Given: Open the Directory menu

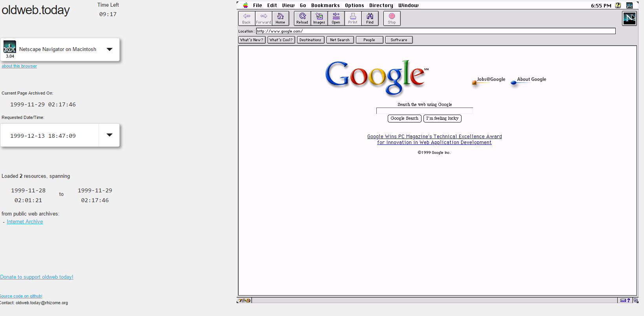Looking at the screenshot, I should 381,5.
